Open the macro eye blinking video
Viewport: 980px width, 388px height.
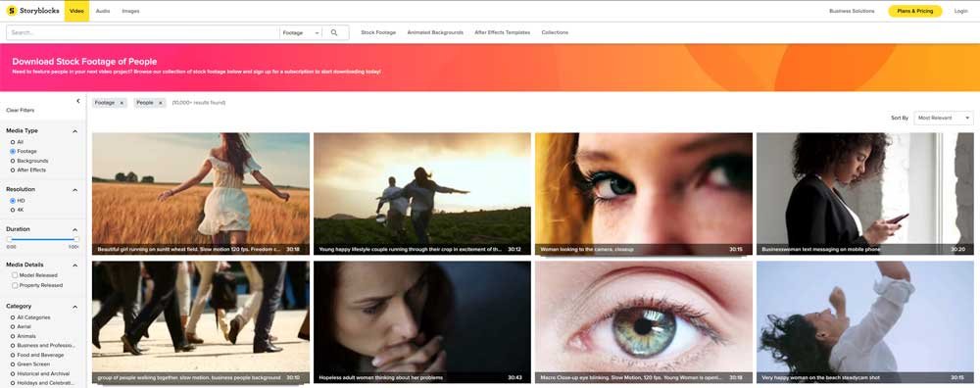pyautogui.click(x=644, y=322)
